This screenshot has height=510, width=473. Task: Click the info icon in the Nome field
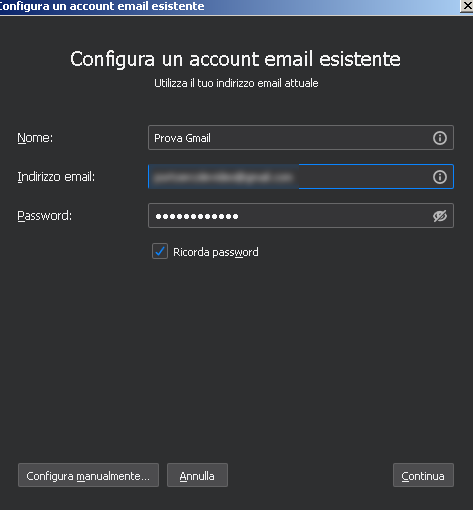pyautogui.click(x=440, y=138)
